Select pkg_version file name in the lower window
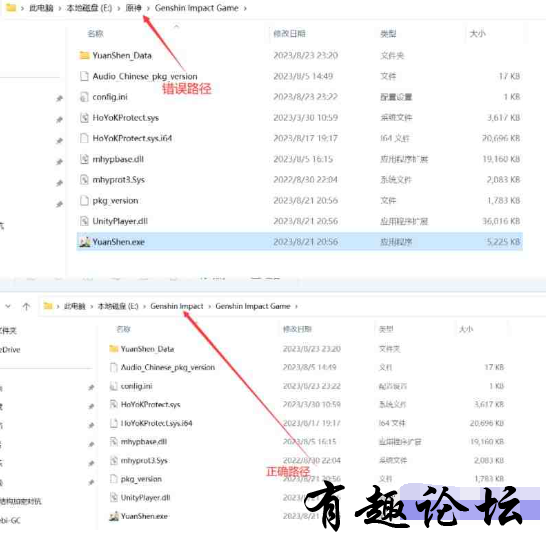The width and height of the screenshot is (546, 540). pyautogui.click(x=141, y=479)
